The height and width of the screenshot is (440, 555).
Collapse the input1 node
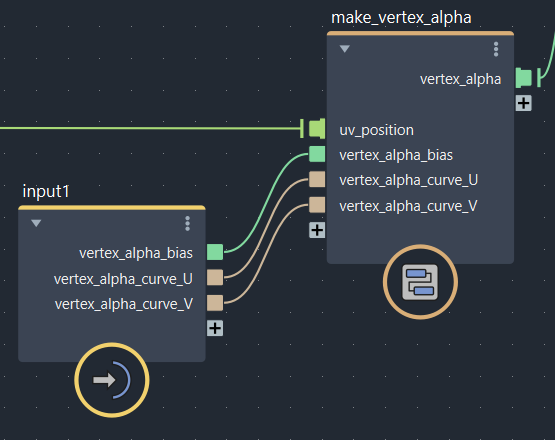(36, 223)
